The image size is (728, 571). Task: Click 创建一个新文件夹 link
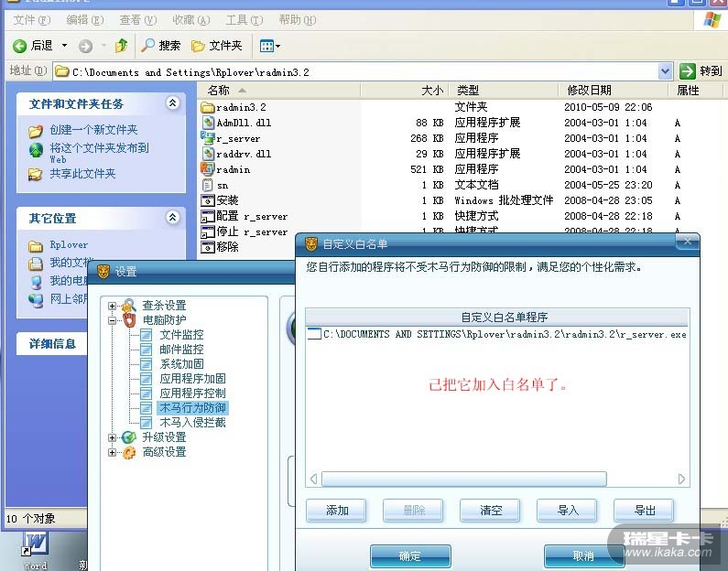point(93,130)
